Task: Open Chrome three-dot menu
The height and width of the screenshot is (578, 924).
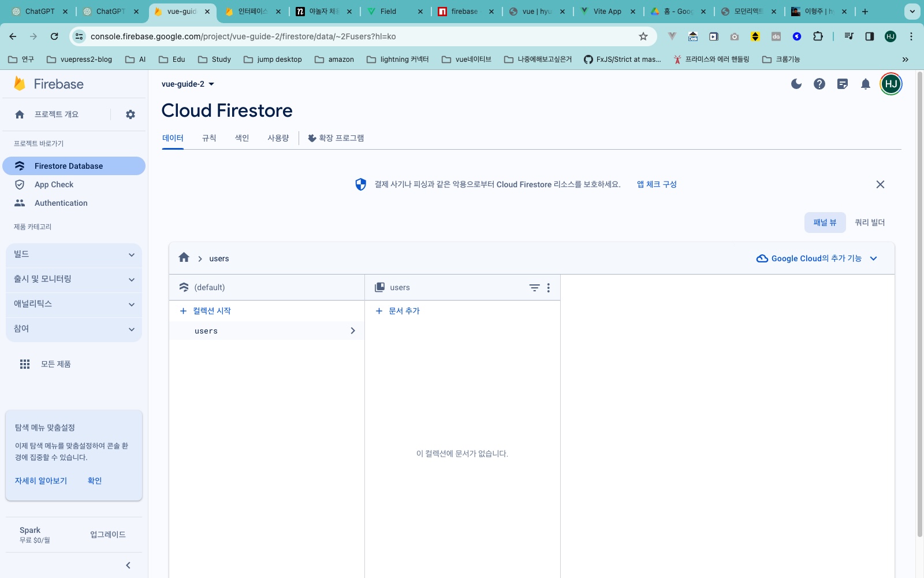Action: pyautogui.click(x=911, y=36)
